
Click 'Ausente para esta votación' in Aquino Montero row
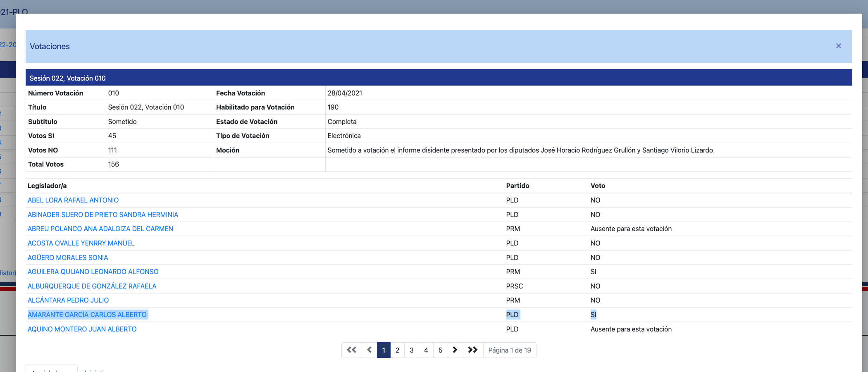point(631,329)
